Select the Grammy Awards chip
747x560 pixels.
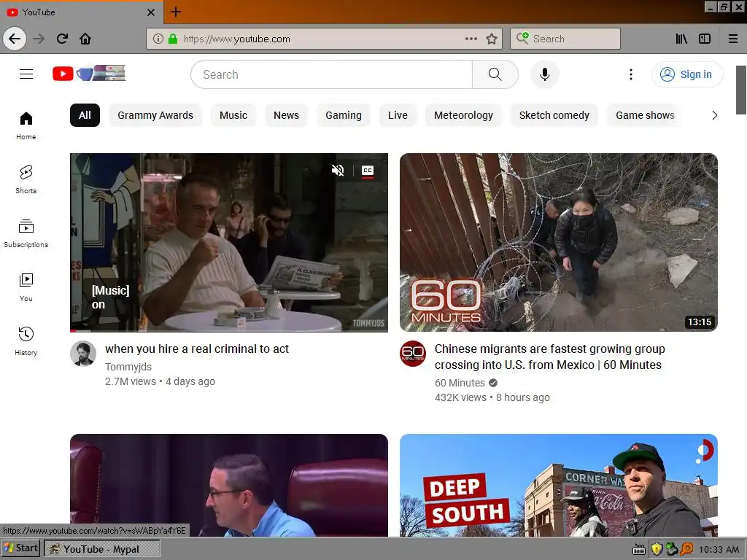tap(155, 115)
